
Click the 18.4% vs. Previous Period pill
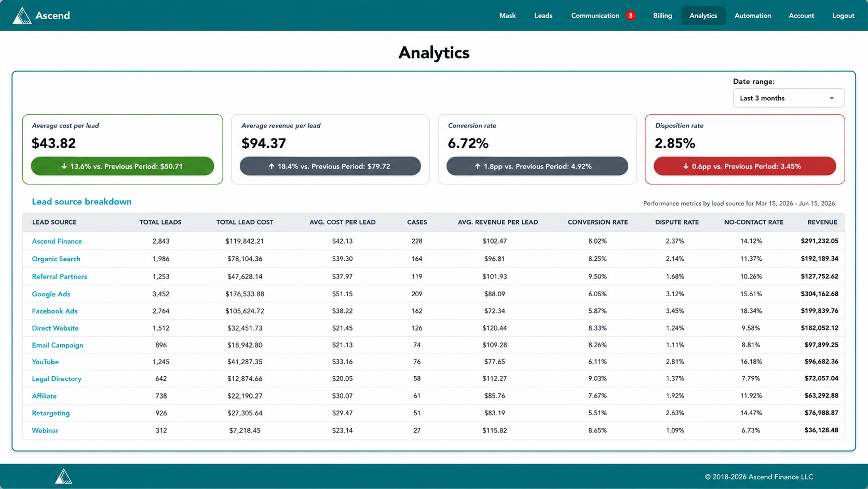(330, 166)
